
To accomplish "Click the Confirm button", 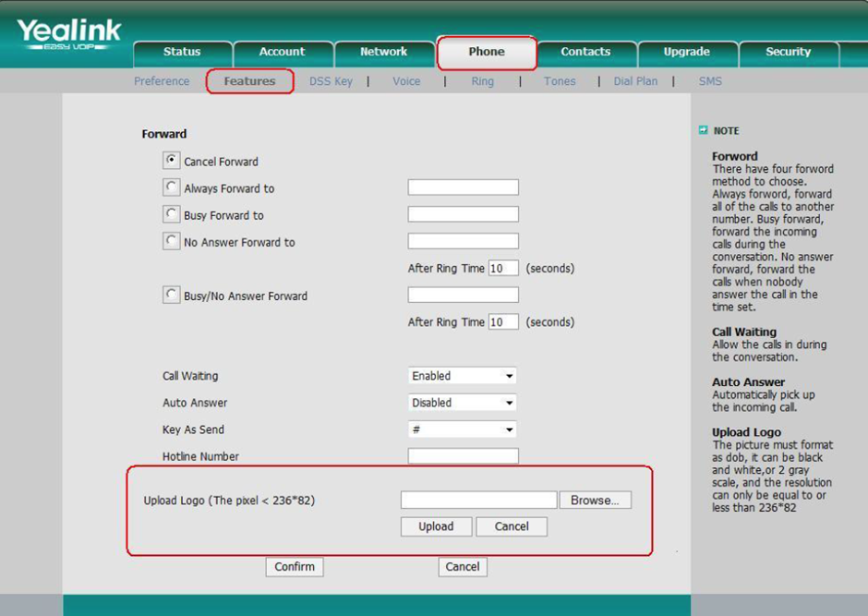I will click(295, 567).
